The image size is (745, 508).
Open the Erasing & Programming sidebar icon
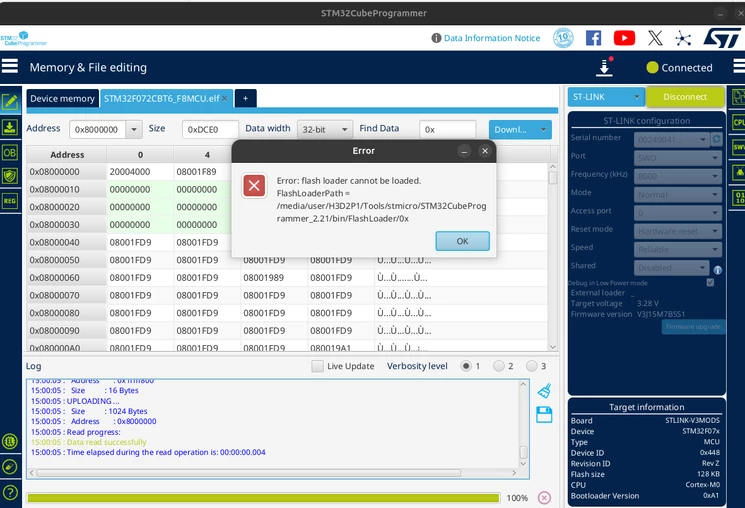coord(10,127)
